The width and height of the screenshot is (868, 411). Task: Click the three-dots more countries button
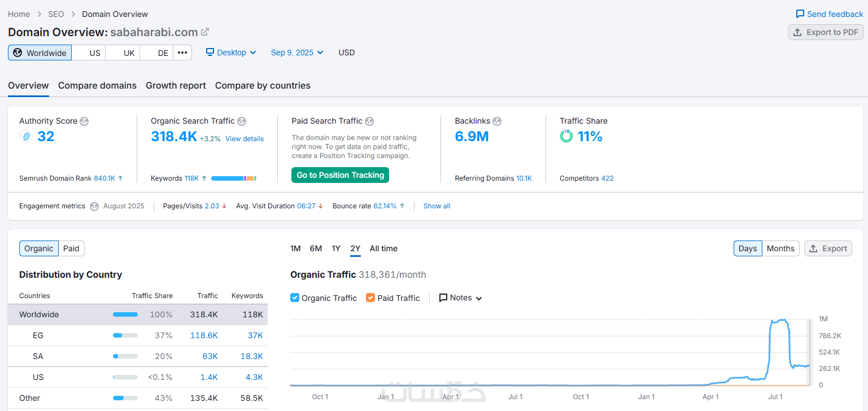click(182, 53)
